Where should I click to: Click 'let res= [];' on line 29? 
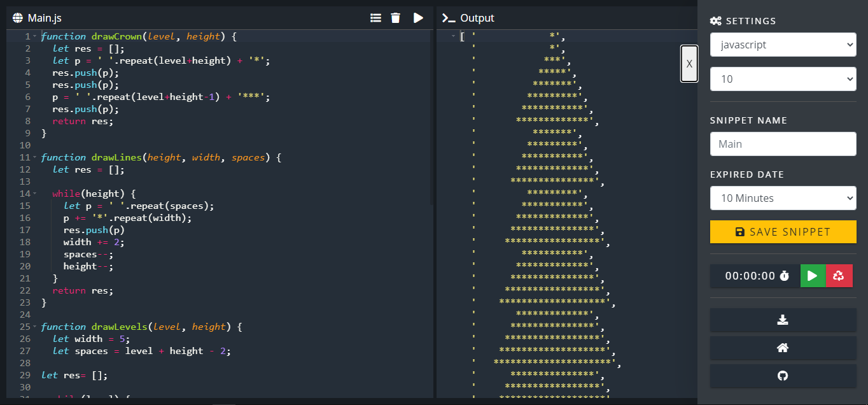tap(74, 375)
